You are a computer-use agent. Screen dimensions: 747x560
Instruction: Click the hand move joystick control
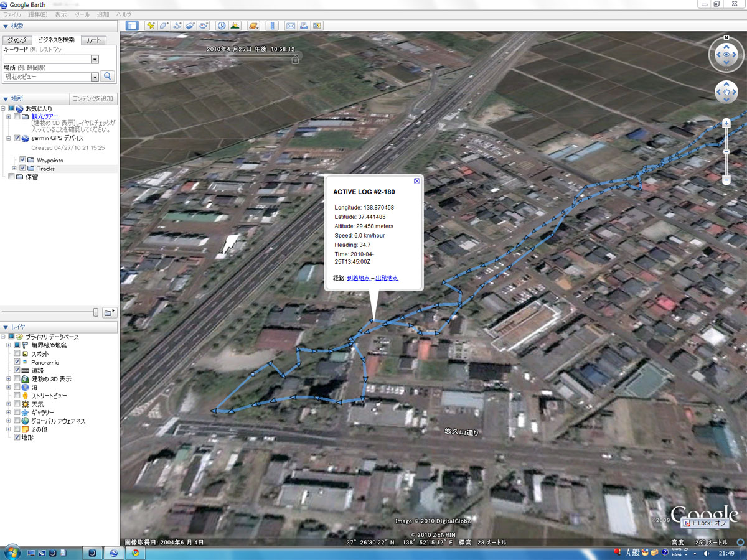[726, 92]
